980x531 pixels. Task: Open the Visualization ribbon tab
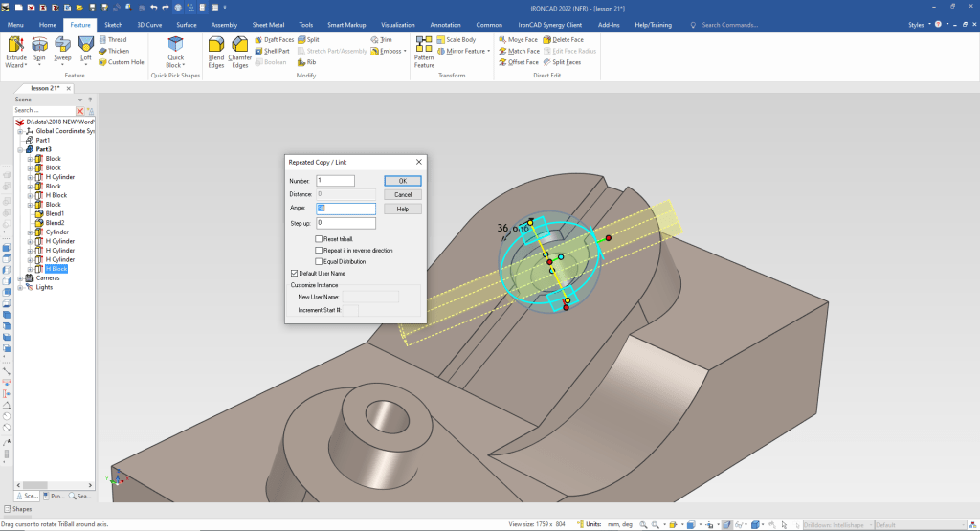pyautogui.click(x=397, y=24)
